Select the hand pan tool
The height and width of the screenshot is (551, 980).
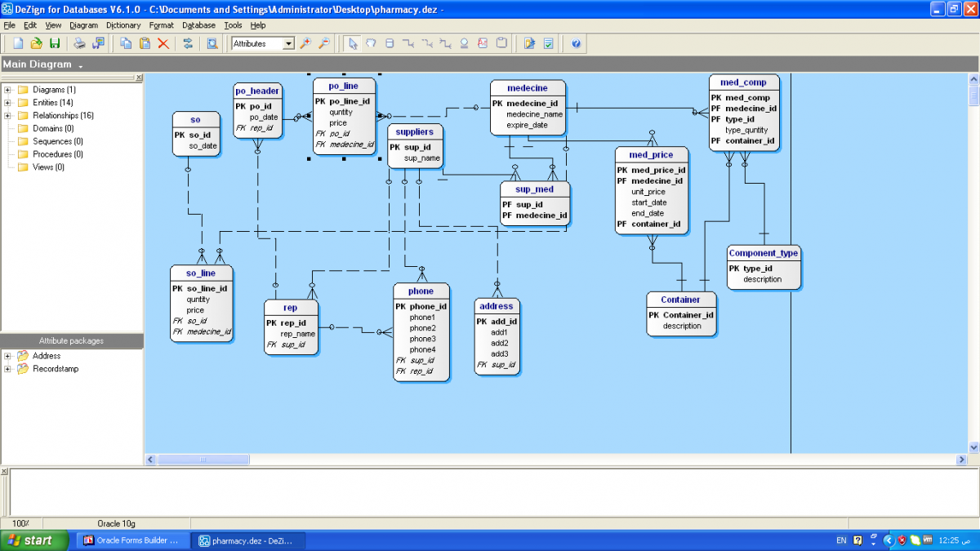[371, 43]
